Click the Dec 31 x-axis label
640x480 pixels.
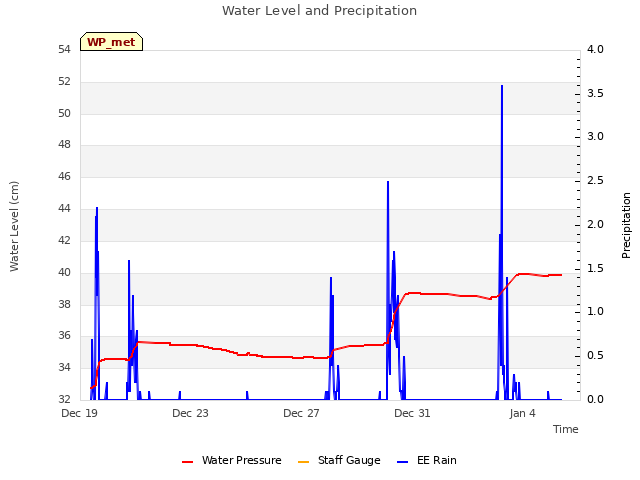coord(412,413)
